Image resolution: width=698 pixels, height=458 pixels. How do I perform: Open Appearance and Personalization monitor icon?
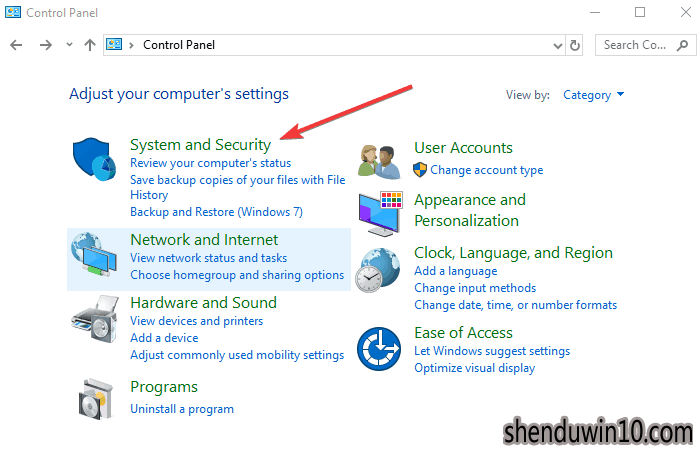click(x=381, y=214)
